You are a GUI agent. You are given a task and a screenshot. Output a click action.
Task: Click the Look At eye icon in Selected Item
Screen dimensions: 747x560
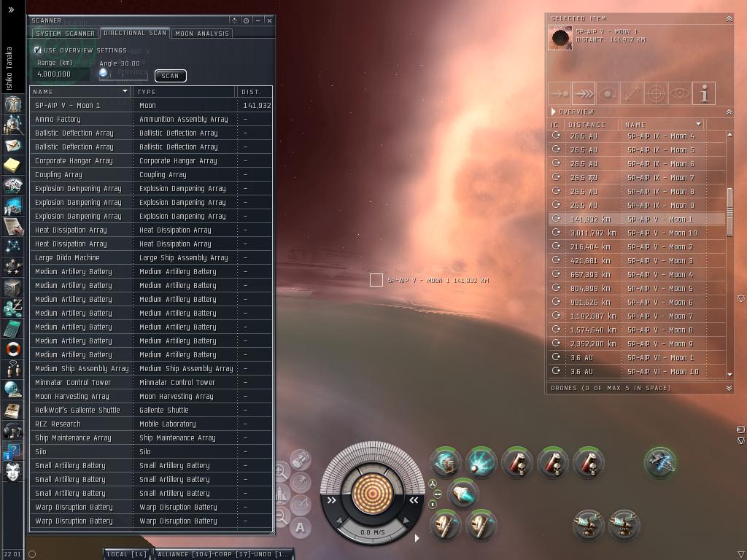pyautogui.click(x=679, y=93)
